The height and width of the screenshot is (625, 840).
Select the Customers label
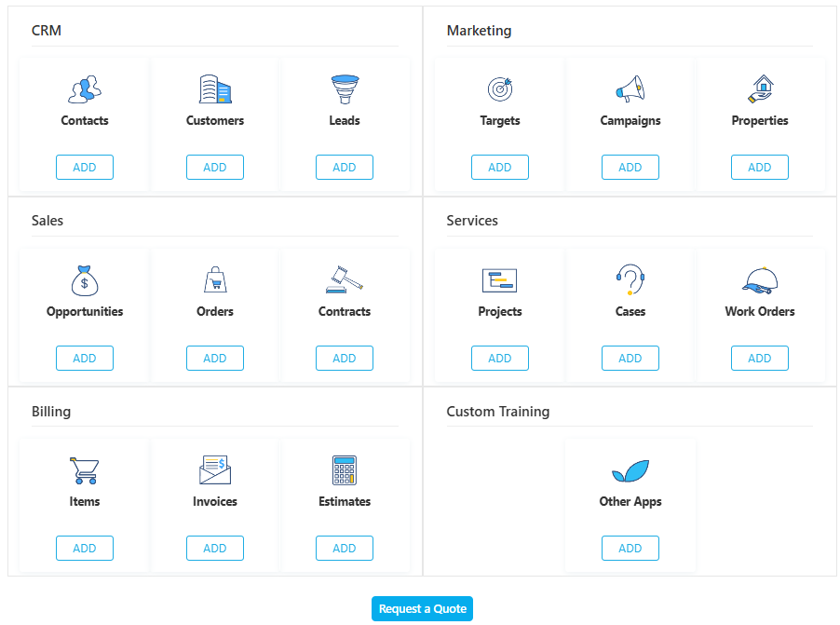coord(215,120)
